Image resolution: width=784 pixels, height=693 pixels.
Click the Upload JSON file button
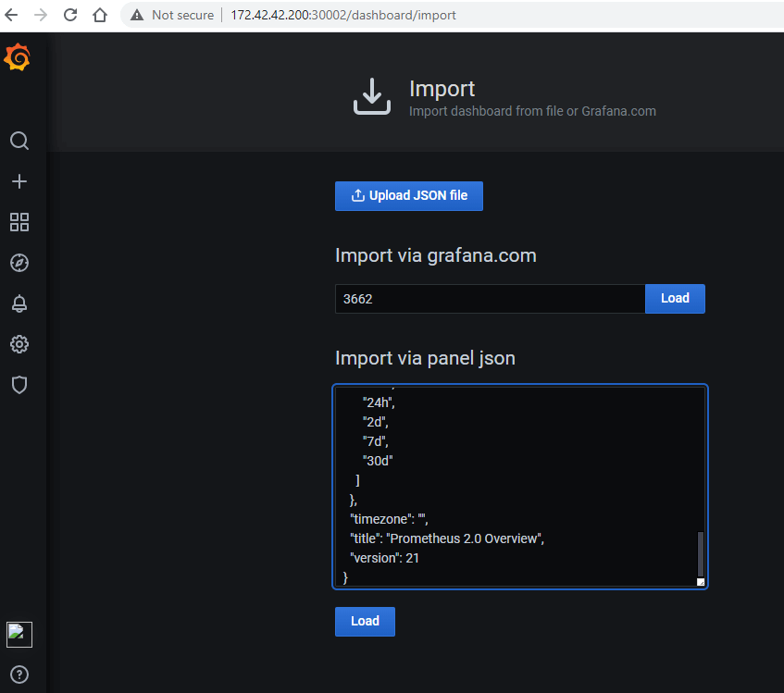[409, 196]
